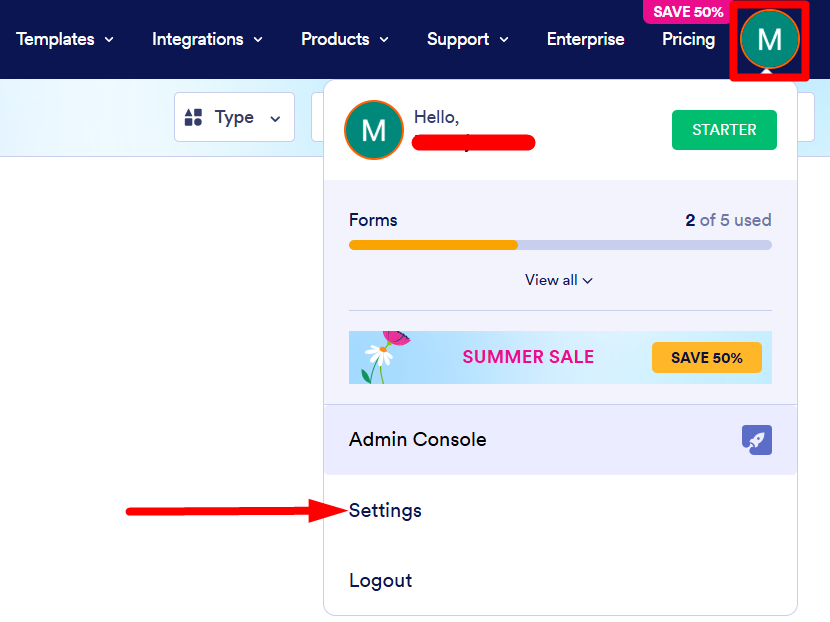Select Settings in the account menu
The width and height of the screenshot is (830, 622).
(385, 511)
